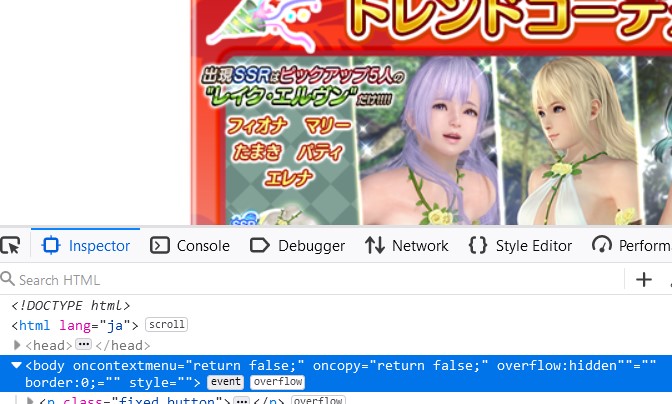
Task: Click the Debugger tab icon
Action: (x=260, y=245)
